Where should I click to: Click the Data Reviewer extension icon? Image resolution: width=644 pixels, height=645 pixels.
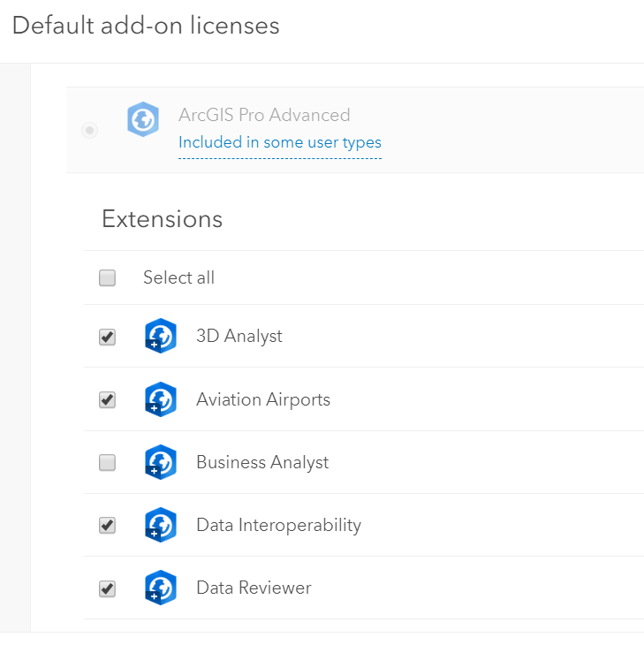pos(161,588)
